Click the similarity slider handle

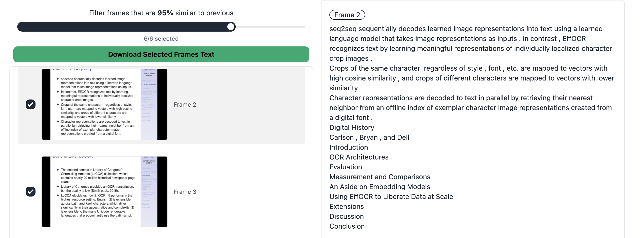click(231, 26)
